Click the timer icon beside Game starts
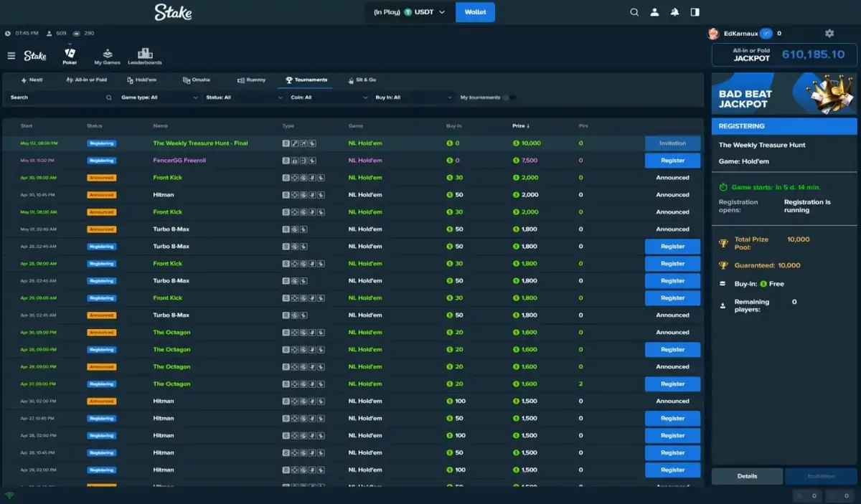Screen dimensions: 861x504 point(723,187)
